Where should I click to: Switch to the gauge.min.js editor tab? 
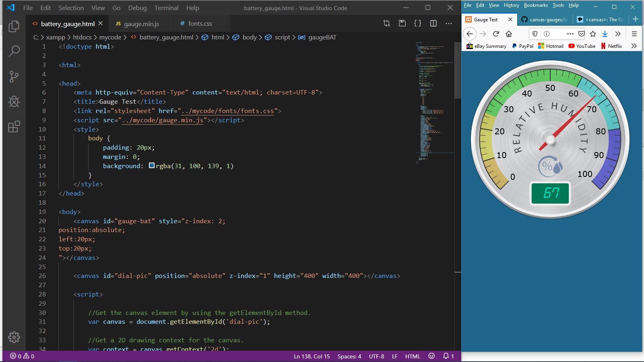pos(141,24)
